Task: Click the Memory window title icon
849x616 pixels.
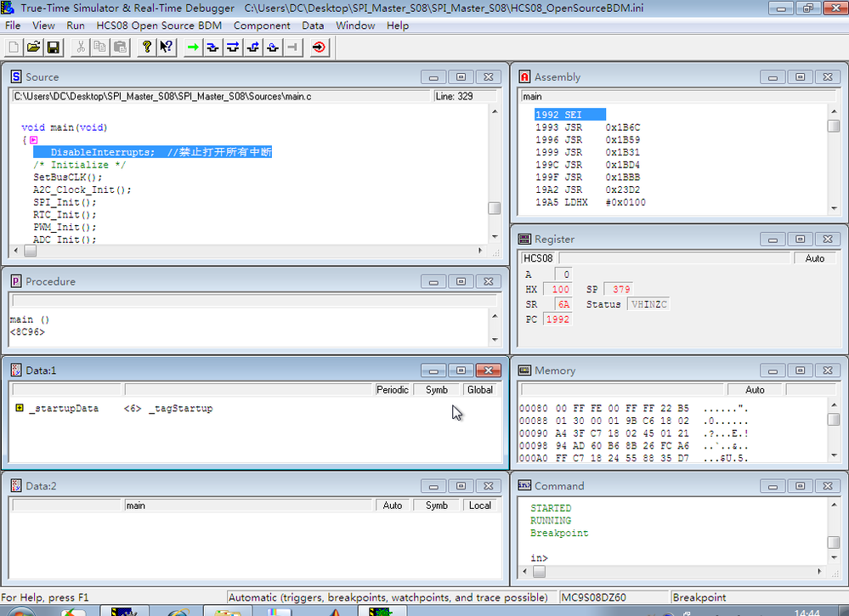Action: [x=524, y=370]
